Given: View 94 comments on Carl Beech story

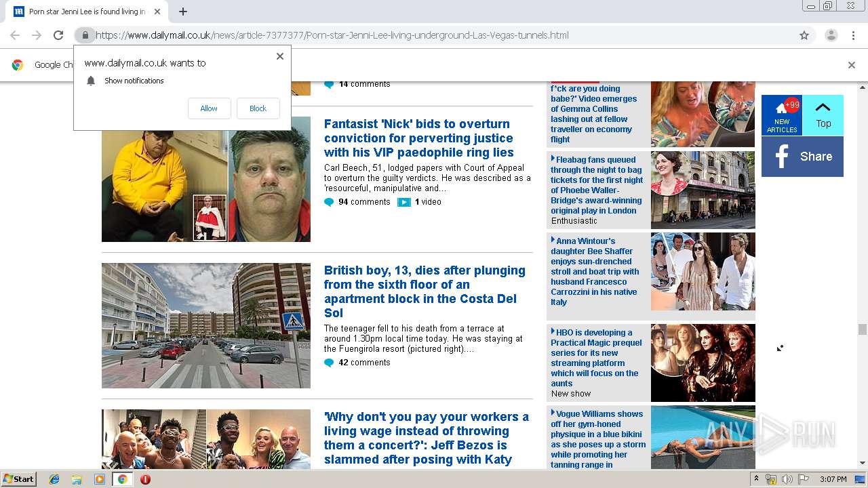Looking at the screenshot, I should click(357, 202).
